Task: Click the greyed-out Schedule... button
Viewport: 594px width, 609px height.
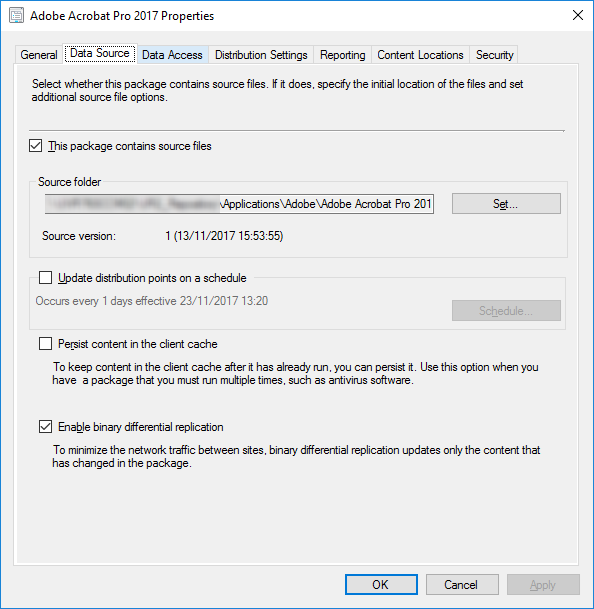Action: point(506,310)
